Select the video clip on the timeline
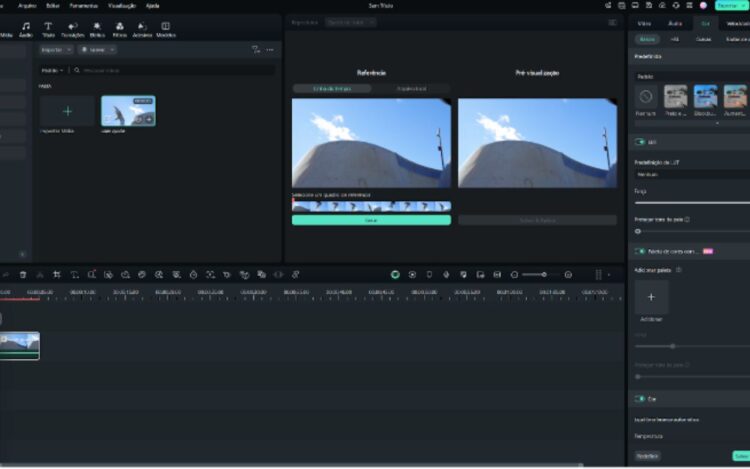750x469 pixels. [x=20, y=346]
